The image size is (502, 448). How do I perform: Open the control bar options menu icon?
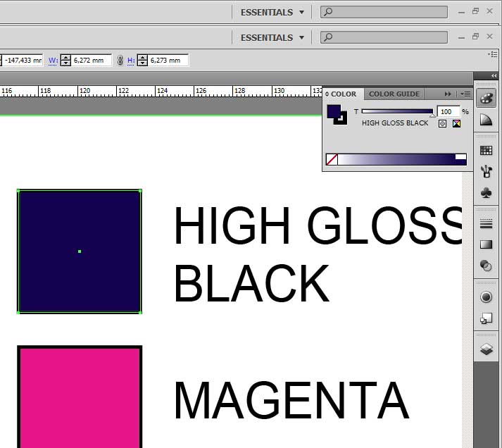pyautogui.click(x=493, y=54)
